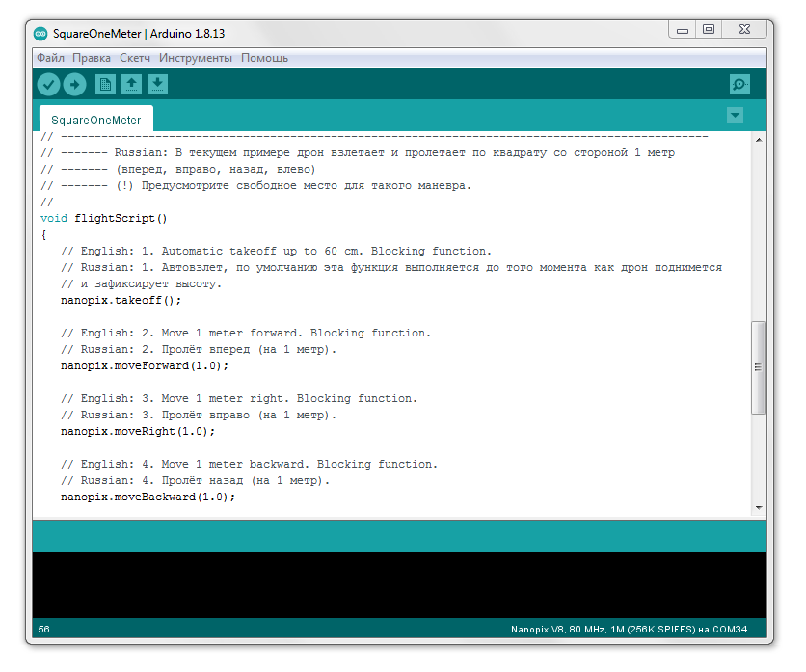Image resolution: width=806 pixels, height=672 pixels.
Task: Click the void flightScript() line
Action: tap(104, 219)
